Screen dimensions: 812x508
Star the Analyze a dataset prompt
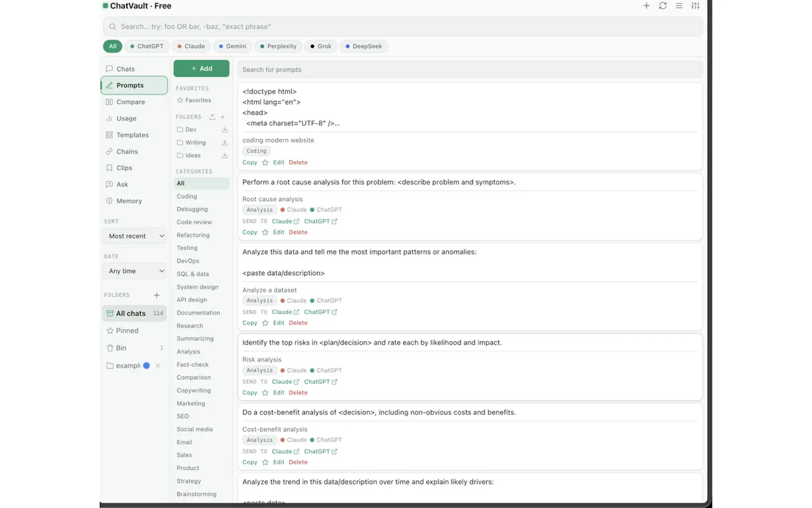(265, 323)
